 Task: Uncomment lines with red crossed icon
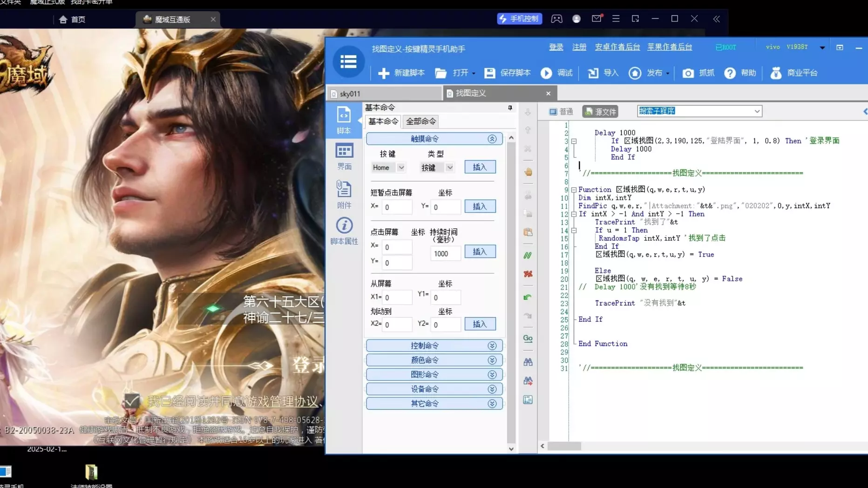(528, 274)
